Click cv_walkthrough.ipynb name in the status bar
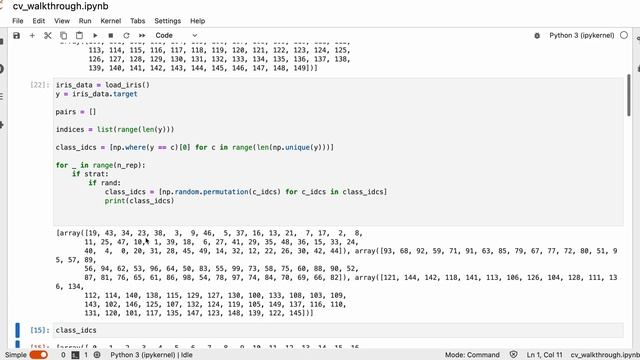 coord(605,355)
